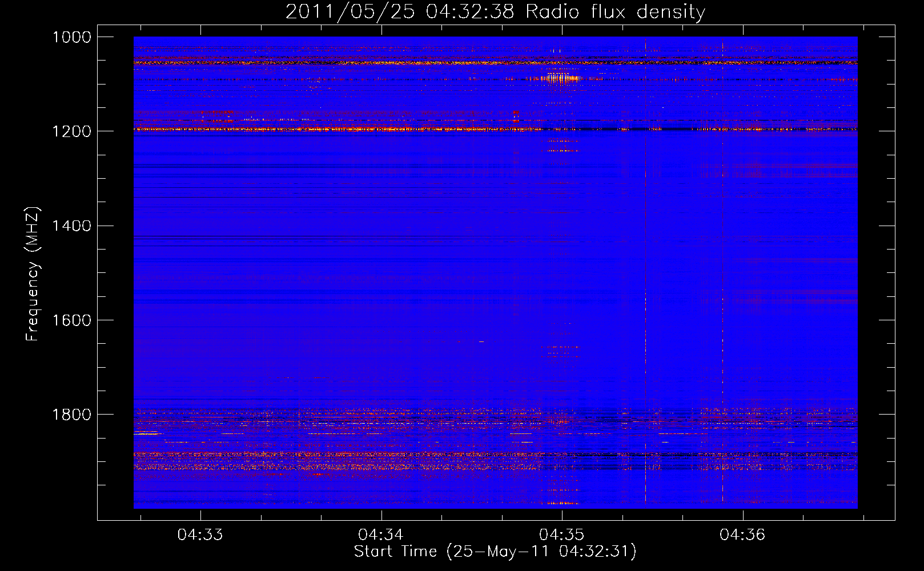Select the 1600 frequency tick label
Screen dimensions: 924x571
72,320
